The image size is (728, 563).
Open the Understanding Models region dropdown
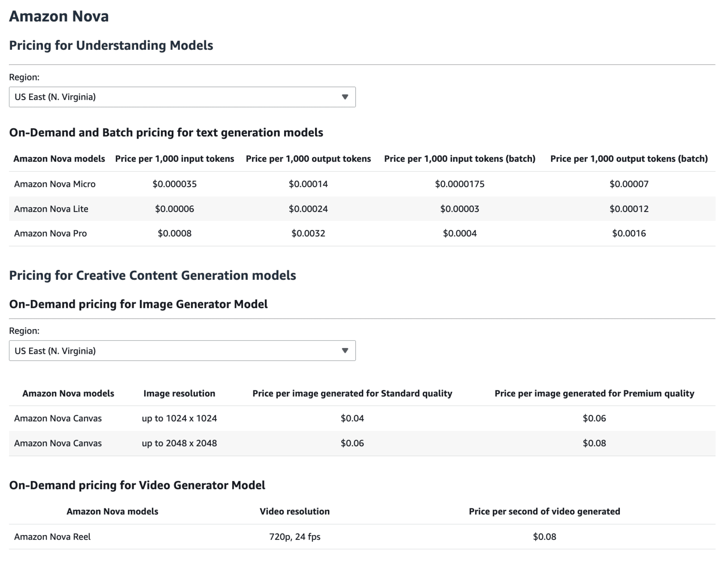182,97
